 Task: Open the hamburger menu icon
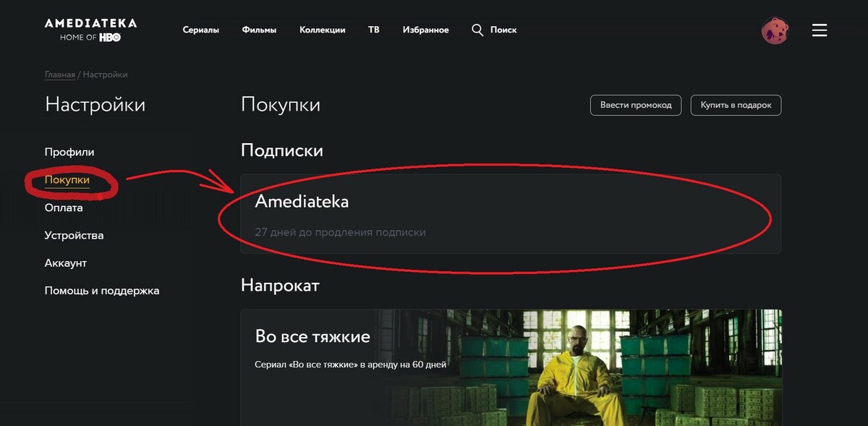819,30
